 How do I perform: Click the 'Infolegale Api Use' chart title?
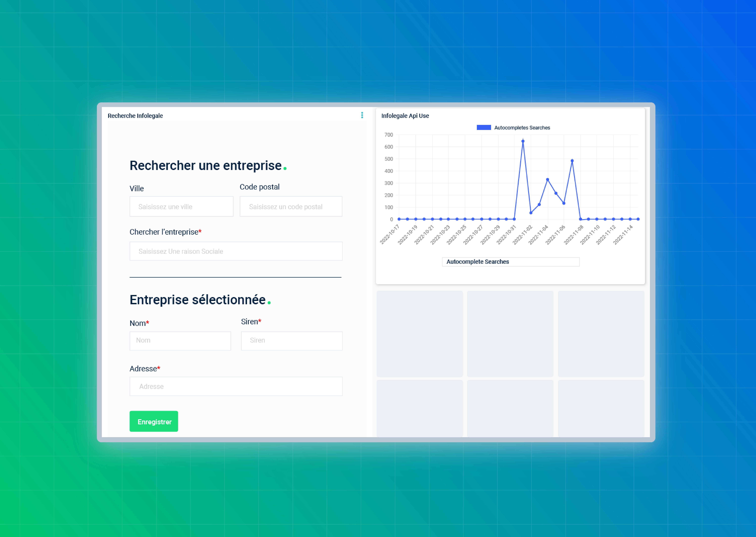405,116
